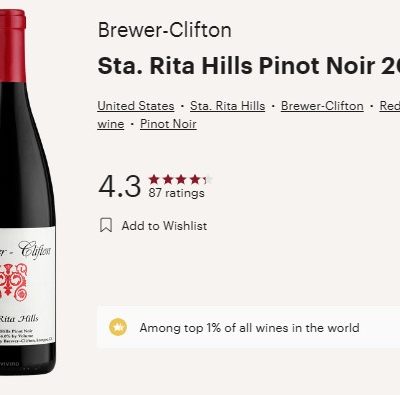
Task: Click the bookmark wishlist icon
Action: [106, 225]
